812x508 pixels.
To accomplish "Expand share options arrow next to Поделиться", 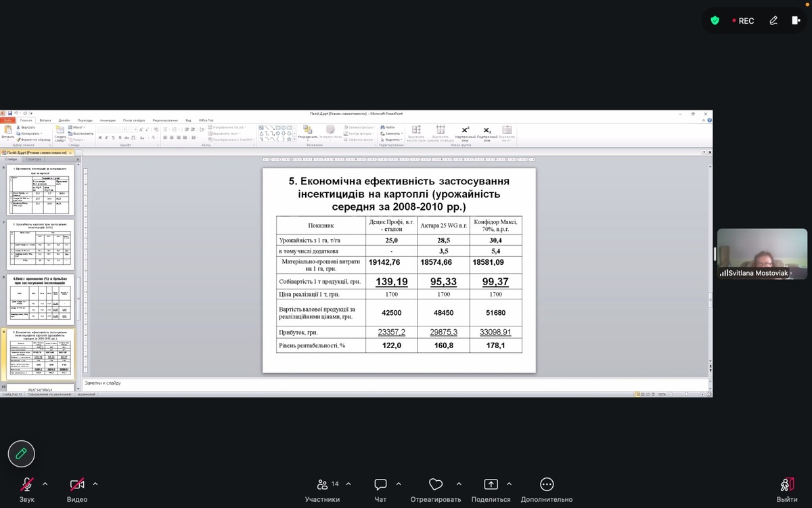I will click(x=509, y=484).
